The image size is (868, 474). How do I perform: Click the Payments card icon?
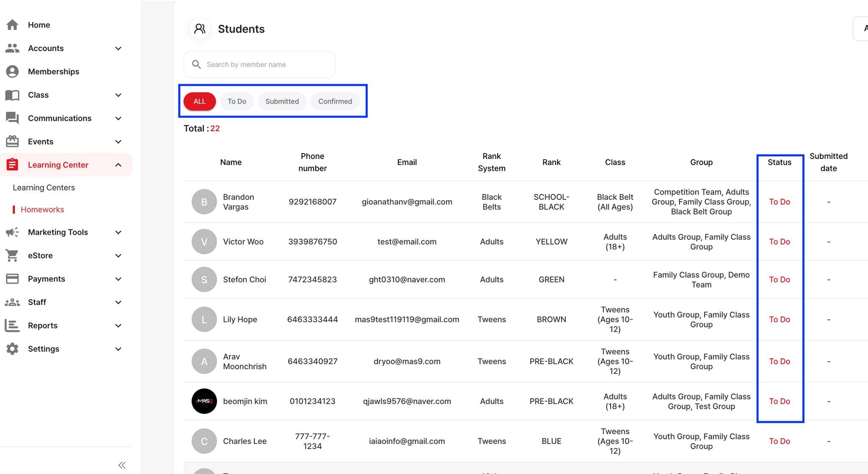coord(12,279)
